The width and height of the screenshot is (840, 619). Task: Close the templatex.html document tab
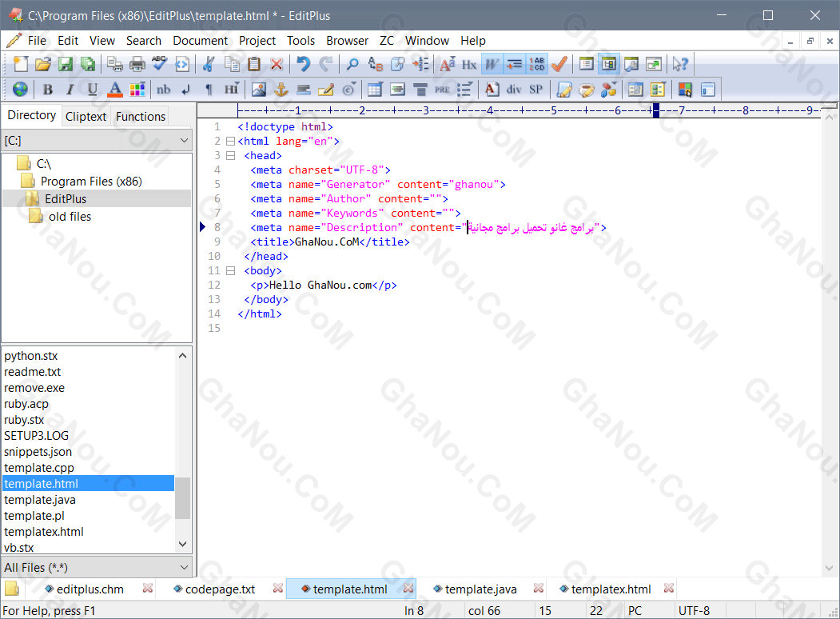669,589
